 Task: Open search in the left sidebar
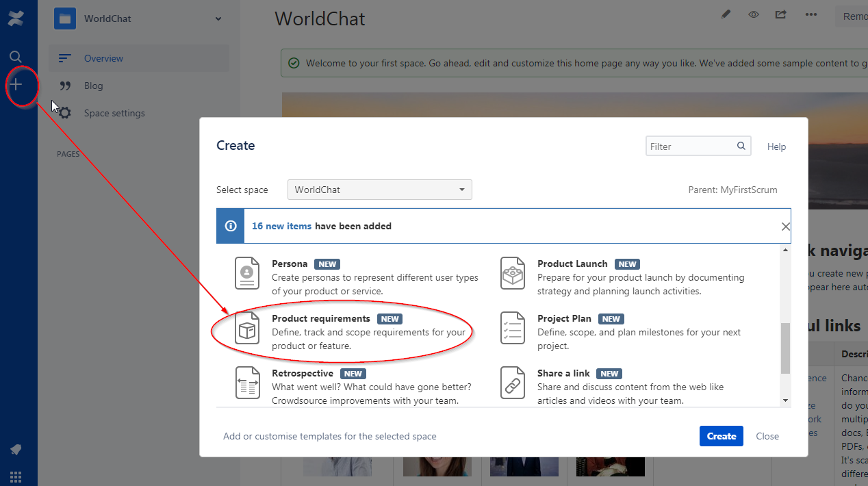pos(16,57)
